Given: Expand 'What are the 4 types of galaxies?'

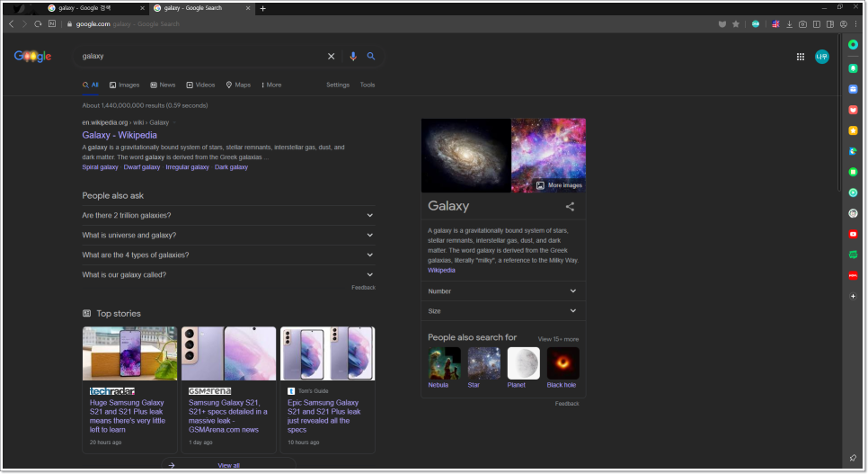Looking at the screenshot, I should pyautogui.click(x=228, y=255).
